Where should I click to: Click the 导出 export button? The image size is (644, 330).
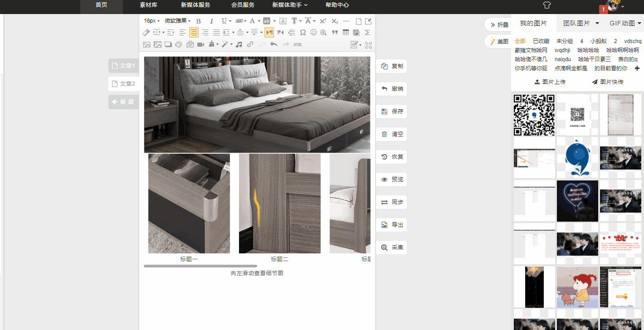click(391, 225)
